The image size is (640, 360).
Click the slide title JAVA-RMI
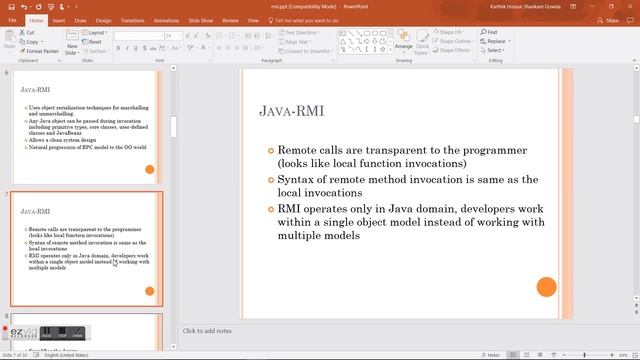click(291, 111)
